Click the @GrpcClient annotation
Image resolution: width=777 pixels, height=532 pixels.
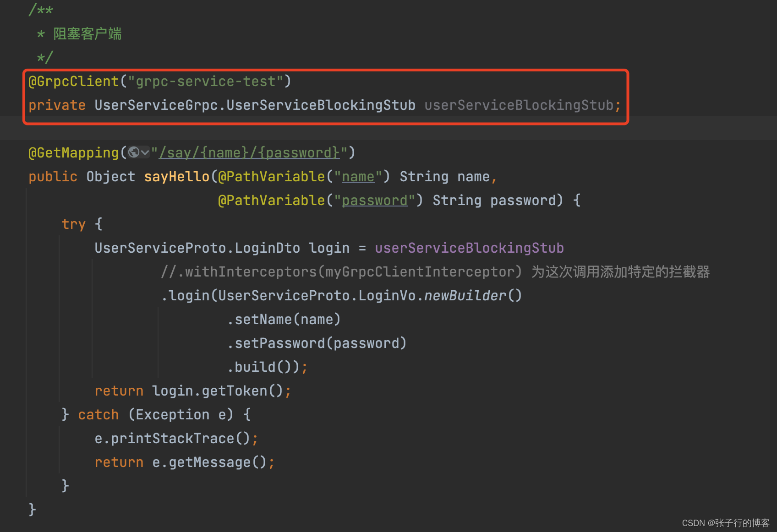[x=73, y=81]
